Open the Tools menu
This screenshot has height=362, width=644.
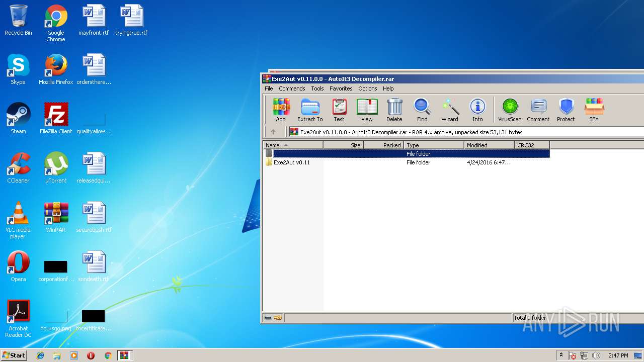pos(317,88)
